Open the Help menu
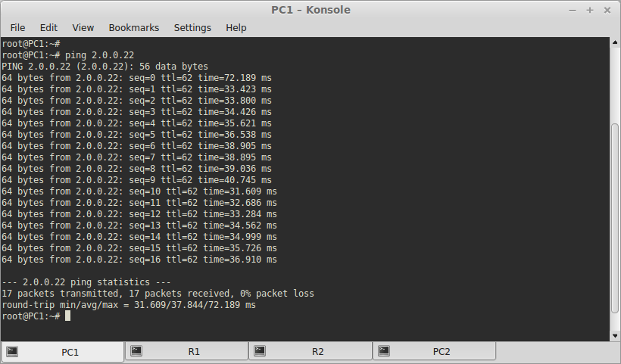Screen dimensions: 621x364 pyautogui.click(x=236, y=28)
